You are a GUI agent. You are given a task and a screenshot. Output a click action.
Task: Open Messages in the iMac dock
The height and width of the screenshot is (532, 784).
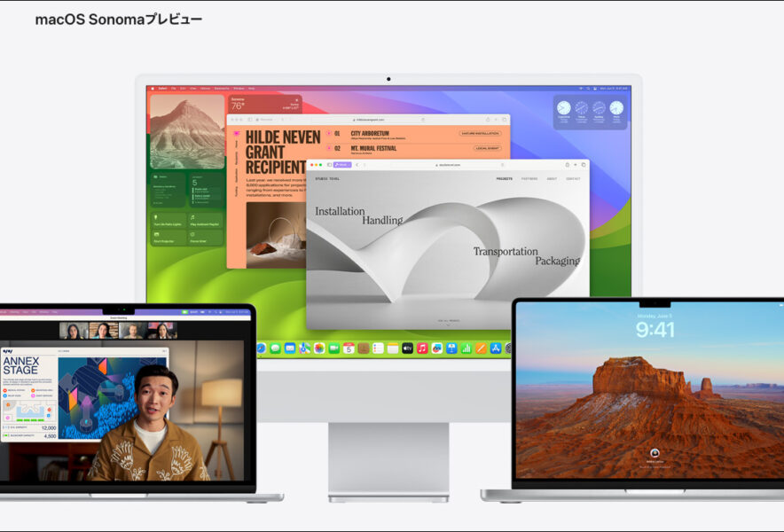275,348
